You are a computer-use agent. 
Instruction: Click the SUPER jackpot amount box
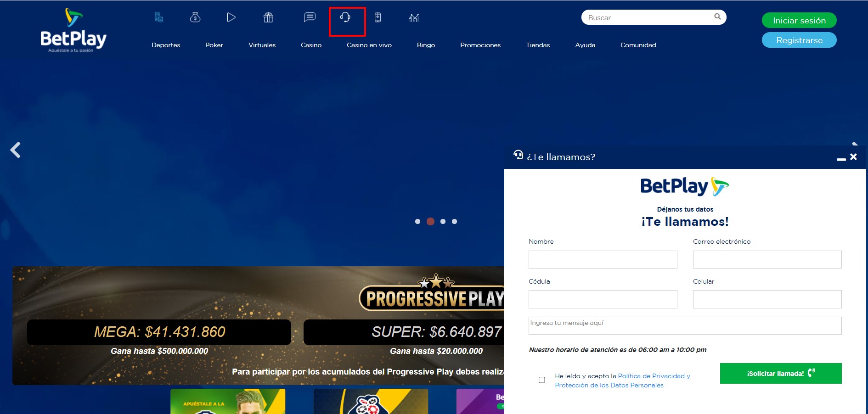(404, 332)
